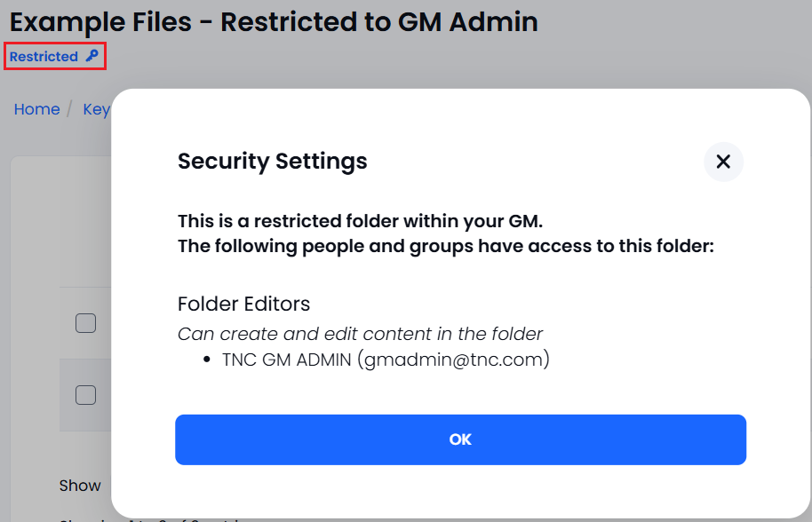Go to Home in the breadcrumb
812x522 pixels.
[36, 109]
